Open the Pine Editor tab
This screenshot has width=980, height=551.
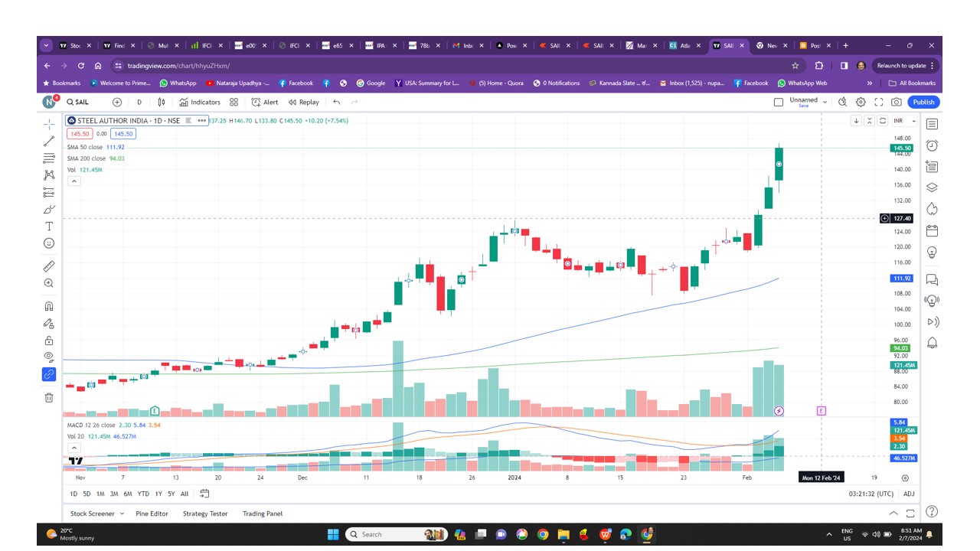pos(152,514)
